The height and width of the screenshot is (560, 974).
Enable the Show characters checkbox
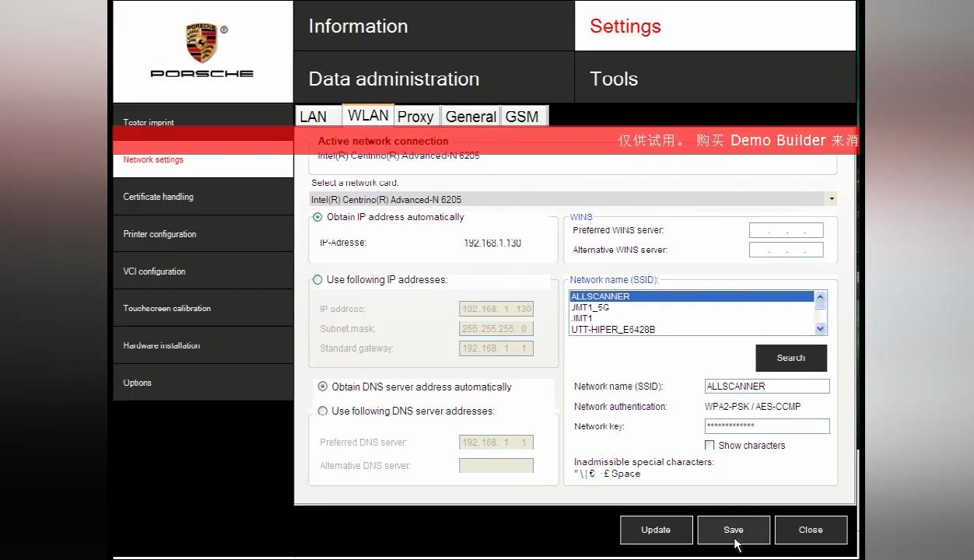point(709,446)
